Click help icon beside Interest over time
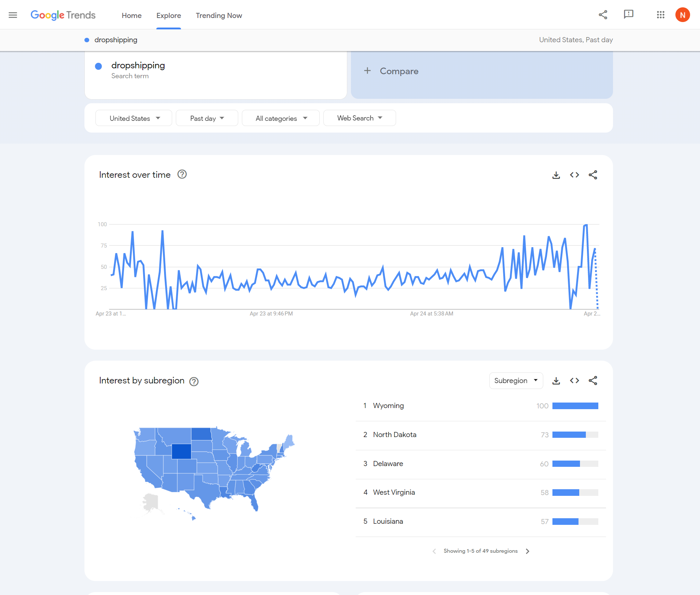700x595 pixels. point(182,174)
